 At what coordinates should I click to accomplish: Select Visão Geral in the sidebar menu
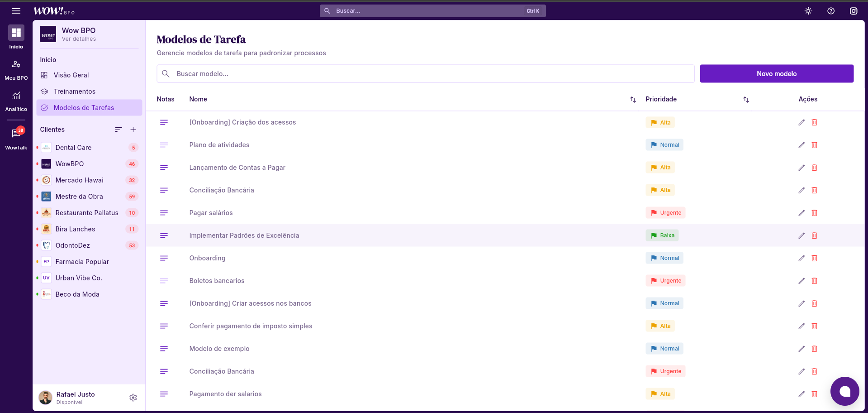point(71,75)
